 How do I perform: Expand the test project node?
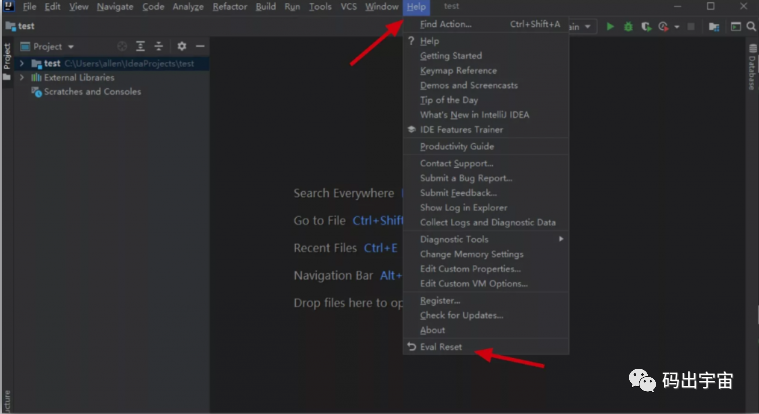[x=22, y=63]
